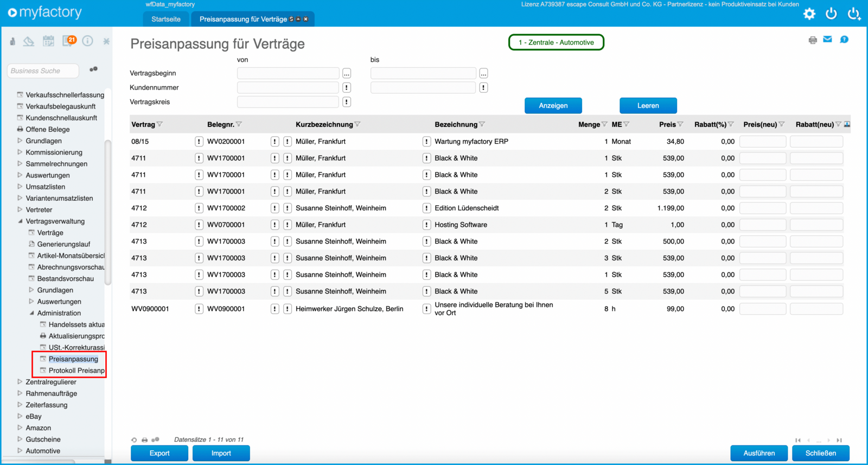This screenshot has height=465, width=868.
Task: Click the Ausführen button
Action: [759, 453]
